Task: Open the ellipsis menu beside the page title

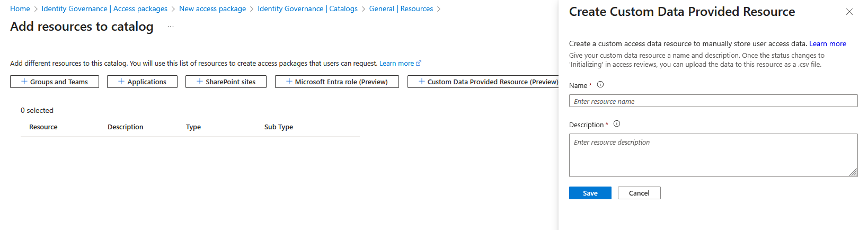Action: [x=171, y=26]
